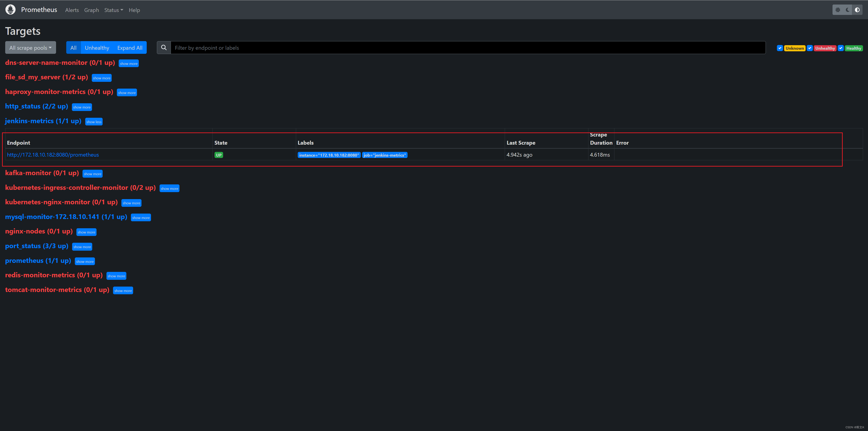Click the mysql-monitor-172.18.10.141 heading

[x=66, y=217]
